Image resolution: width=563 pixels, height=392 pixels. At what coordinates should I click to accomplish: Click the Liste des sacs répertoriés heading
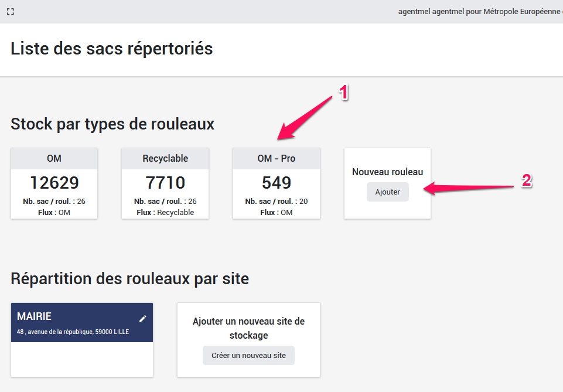(112, 49)
